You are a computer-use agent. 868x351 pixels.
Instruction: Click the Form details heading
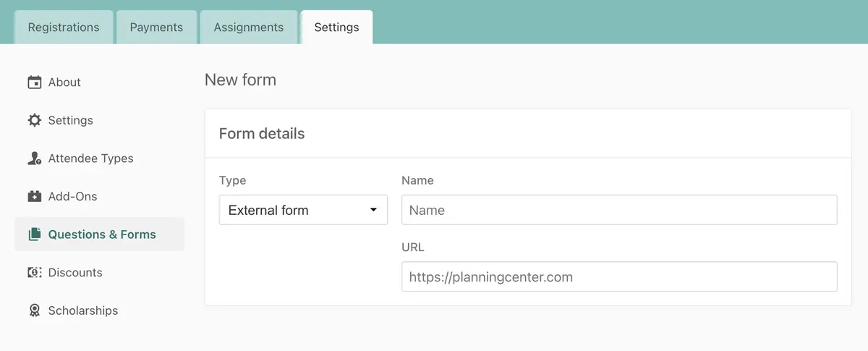[x=262, y=134]
